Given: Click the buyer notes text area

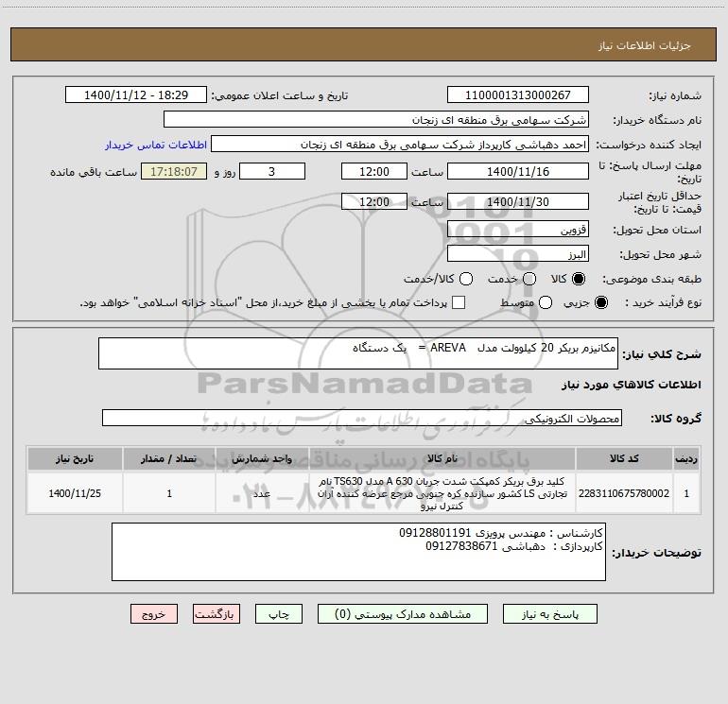Looking at the screenshot, I should [358, 552].
